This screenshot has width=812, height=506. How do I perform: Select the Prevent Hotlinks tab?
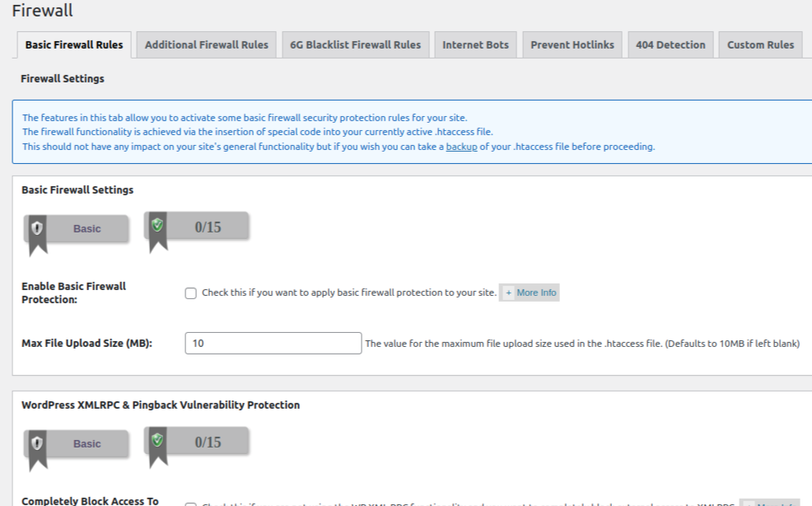[572, 45]
